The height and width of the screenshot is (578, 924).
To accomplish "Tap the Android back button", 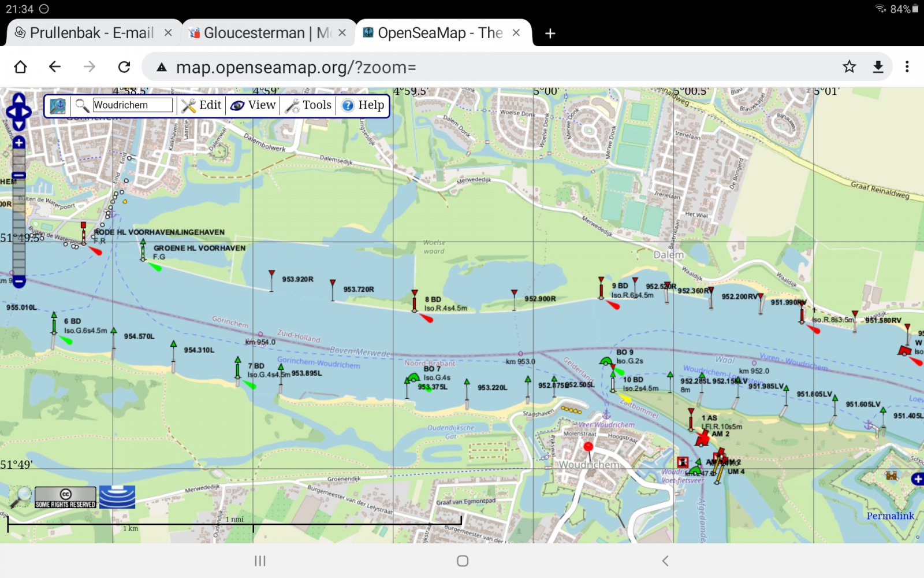I will click(x=665, y=561).
